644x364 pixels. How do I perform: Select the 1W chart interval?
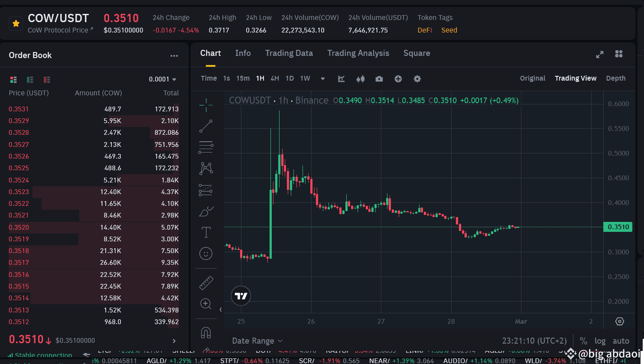305,78
